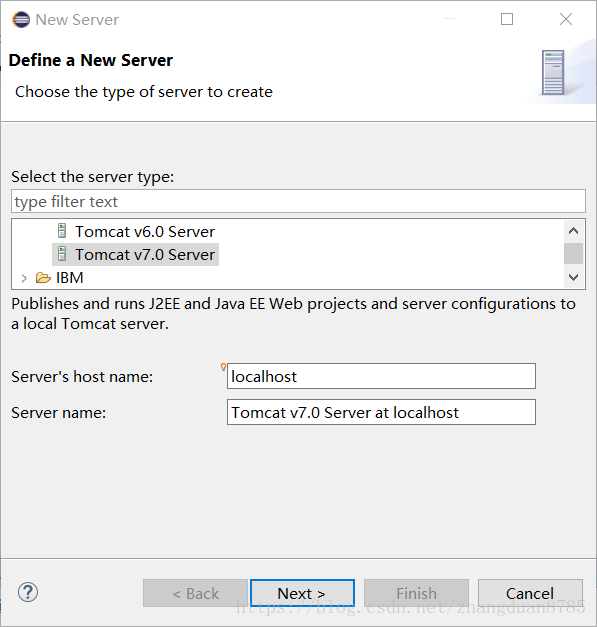Screen dimensions: 597x627
Task: Click the Eclipse icon in title bar
Action: click(21, 20)
